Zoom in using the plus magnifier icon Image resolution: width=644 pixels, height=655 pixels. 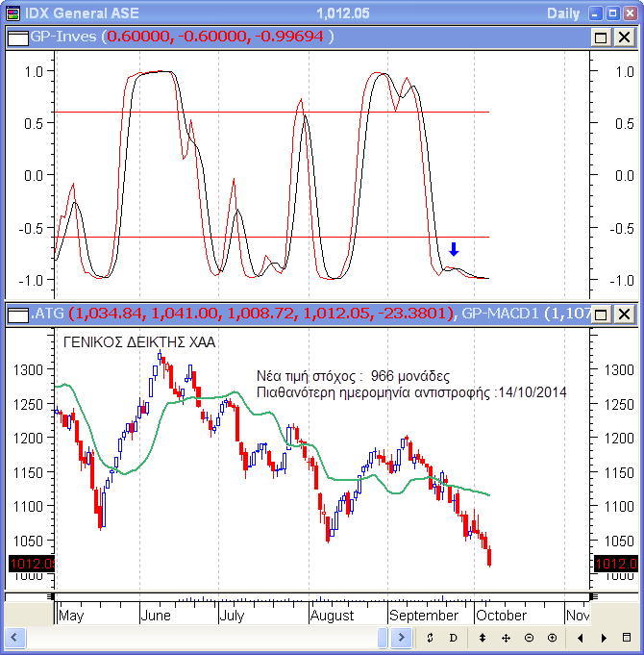click(x=552, y=638)
